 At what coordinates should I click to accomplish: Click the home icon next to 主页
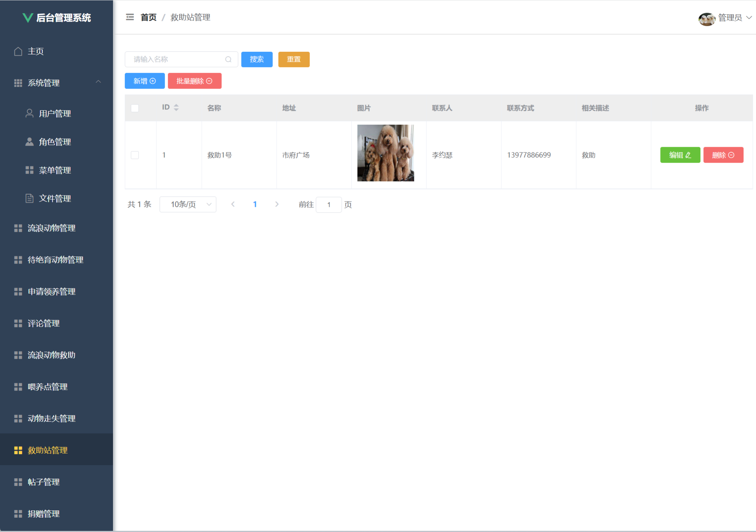coord(18,51)
